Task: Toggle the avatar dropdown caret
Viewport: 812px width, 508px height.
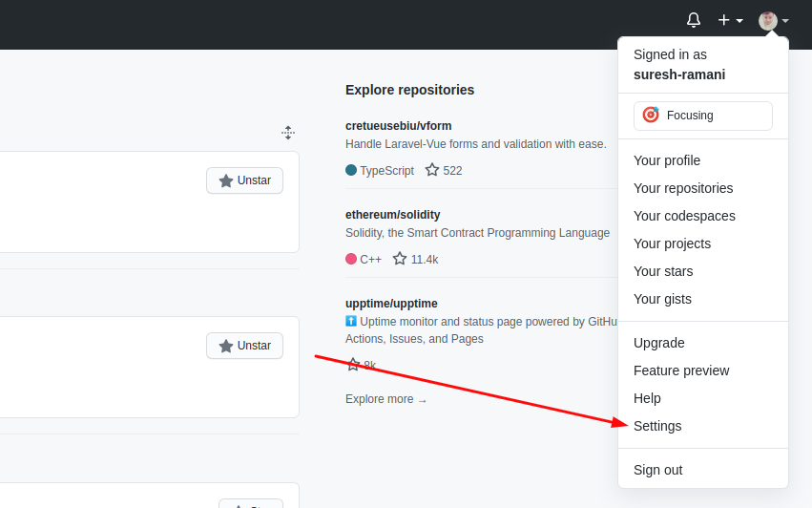Action: pyautogui.click(x=785, y=21)
